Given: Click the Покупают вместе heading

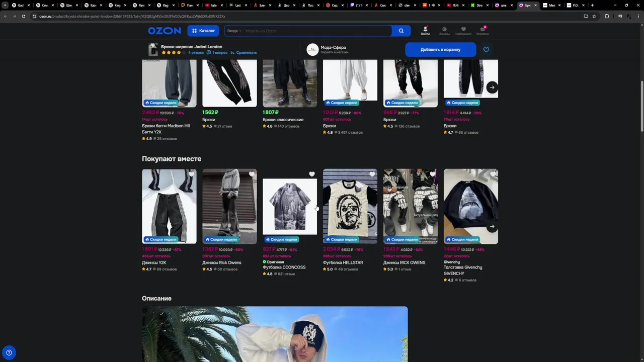Looking at the screenshot, I should click(x=172, y=159).
